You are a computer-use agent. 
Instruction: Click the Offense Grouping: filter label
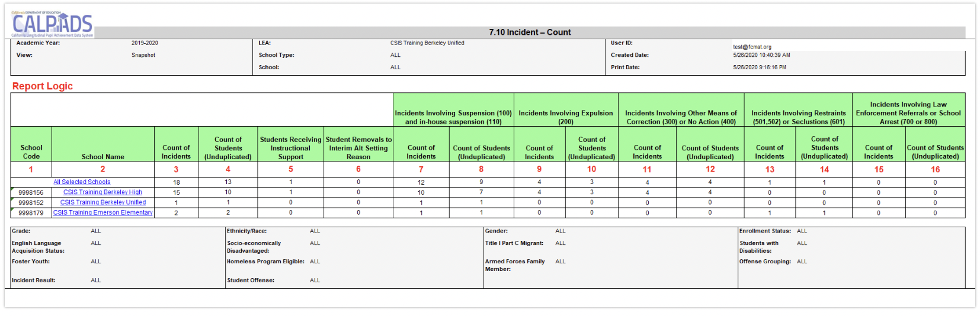(x=765, y=261)
